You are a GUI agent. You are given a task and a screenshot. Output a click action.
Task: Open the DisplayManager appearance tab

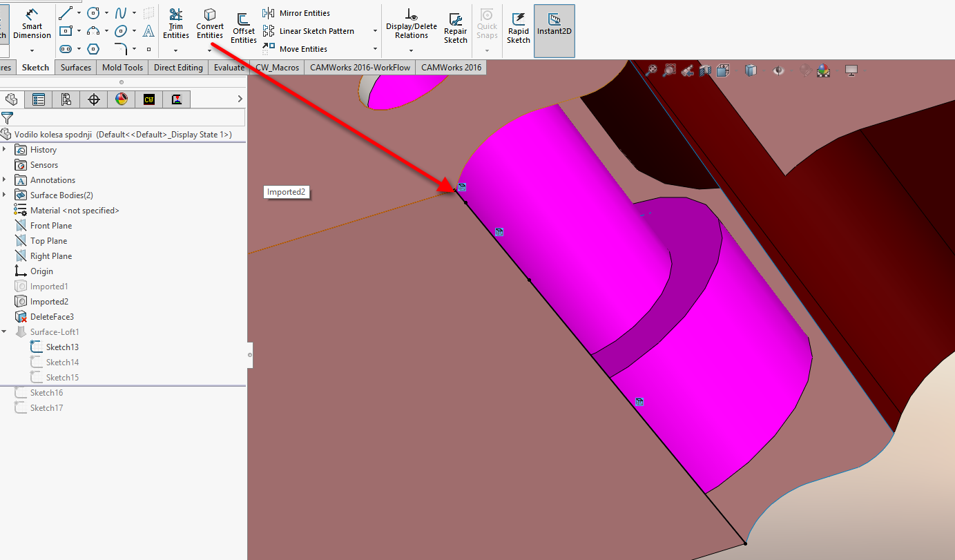(x=122, y=99)
